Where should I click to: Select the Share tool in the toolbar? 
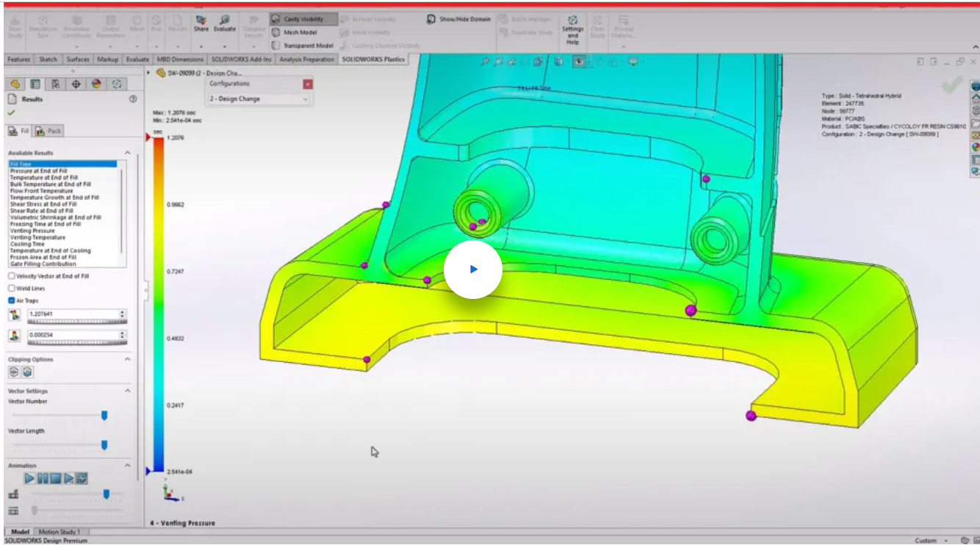click(200, 22)
